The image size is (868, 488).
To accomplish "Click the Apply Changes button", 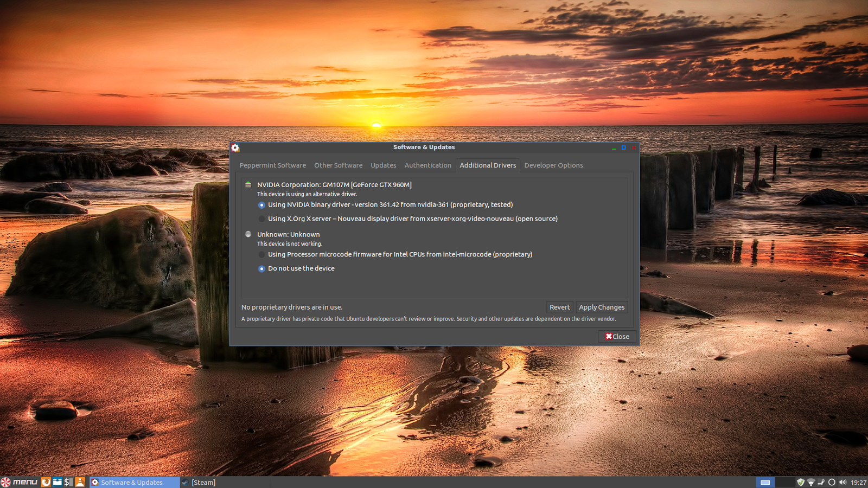I will 601,307.
